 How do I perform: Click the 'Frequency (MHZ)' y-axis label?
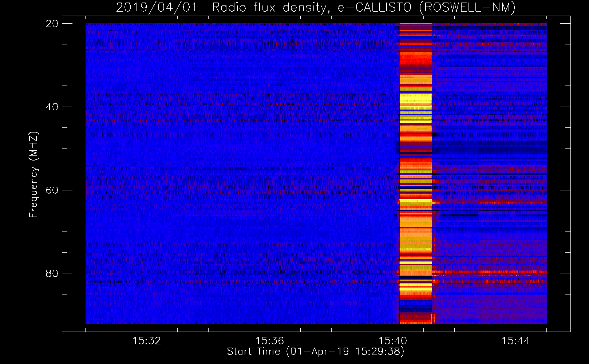[33, 175]
